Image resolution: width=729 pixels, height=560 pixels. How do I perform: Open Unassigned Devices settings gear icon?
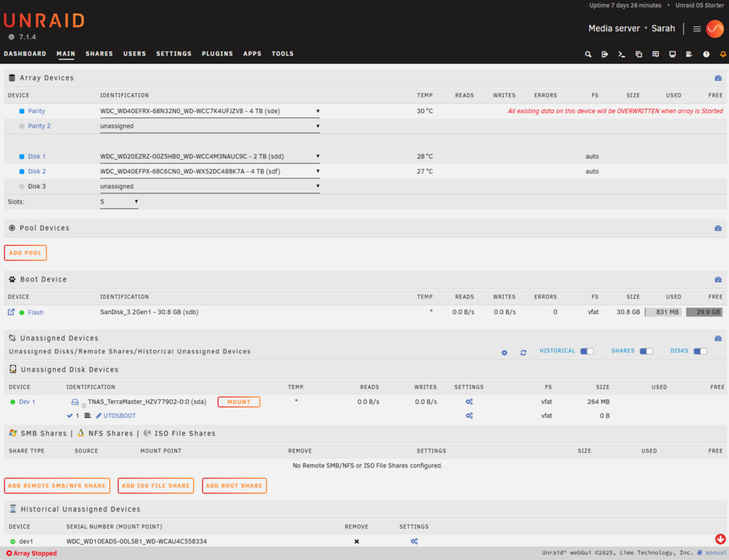pos(504,353)
